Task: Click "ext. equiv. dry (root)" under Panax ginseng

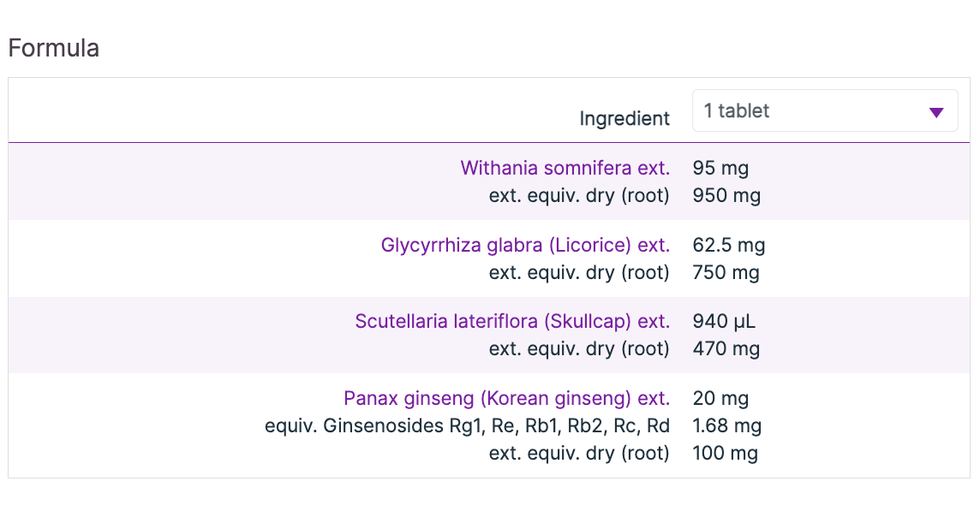Action: pyautogui.click(x=579, y=453)
